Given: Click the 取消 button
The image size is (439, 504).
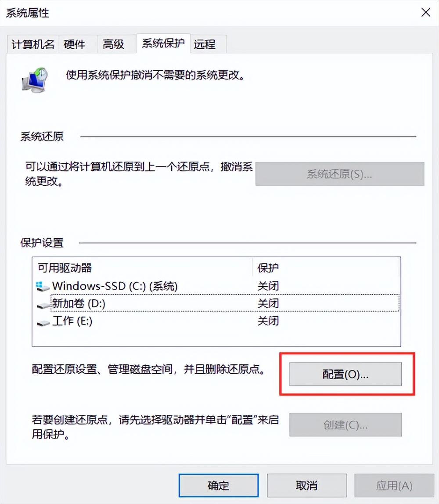Looking at the screenshot, I should click(306, 486).
